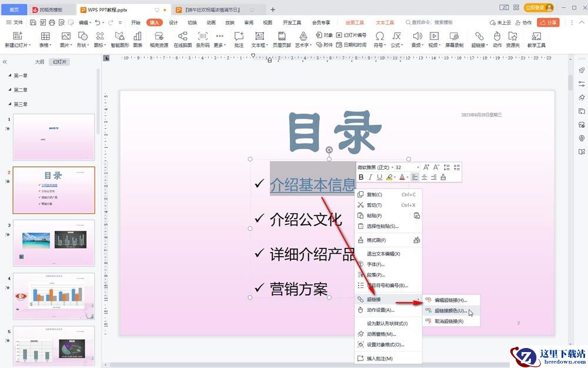The image size is (588, 368).
Task: Click the 新建幻灯片 new slide icon
Action: pos(17,36)
